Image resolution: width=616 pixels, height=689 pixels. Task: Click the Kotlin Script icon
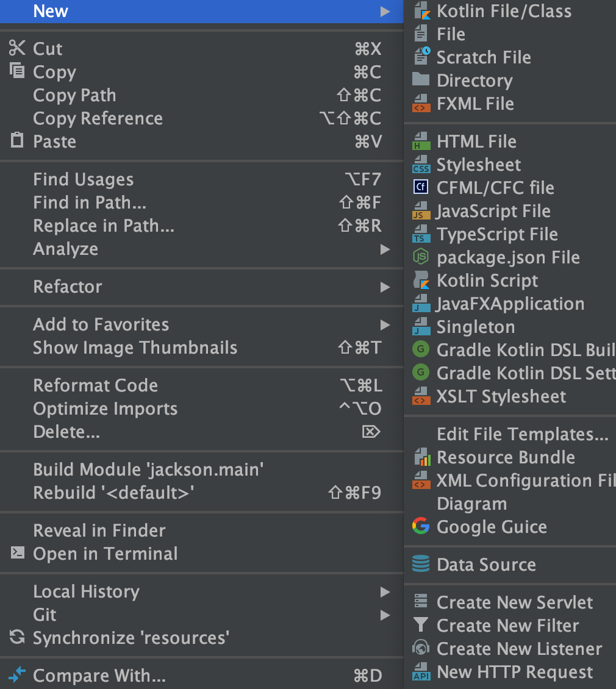click(x=421, y=280)
